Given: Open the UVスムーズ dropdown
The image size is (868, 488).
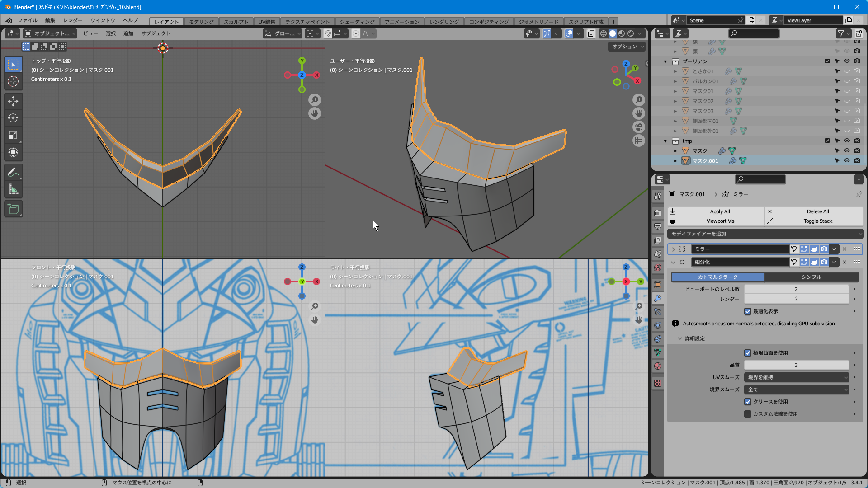Looking at the screenshot, I should tap(797, 377).
